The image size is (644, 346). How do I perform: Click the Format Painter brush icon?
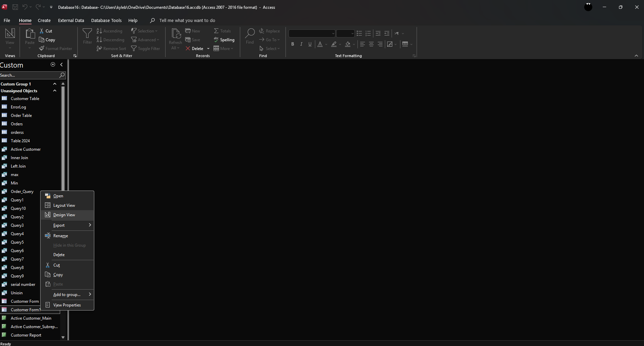pyautogui.click(x=42, y=48)
